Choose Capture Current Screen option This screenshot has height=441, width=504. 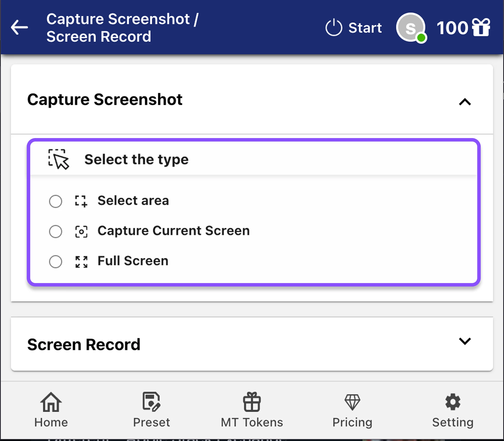(x=56, y=231)
